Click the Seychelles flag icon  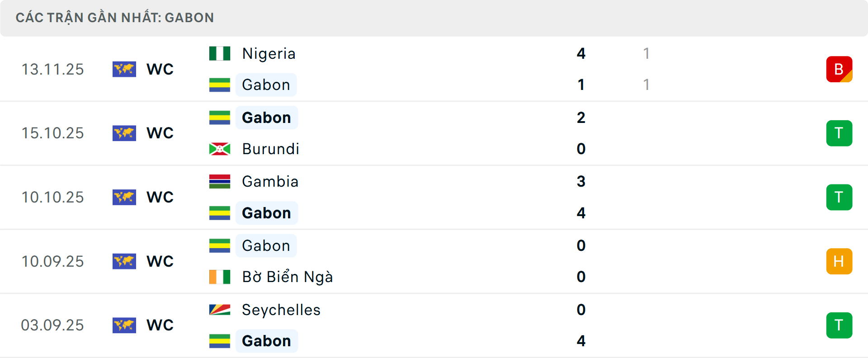(x=220, y=310)
